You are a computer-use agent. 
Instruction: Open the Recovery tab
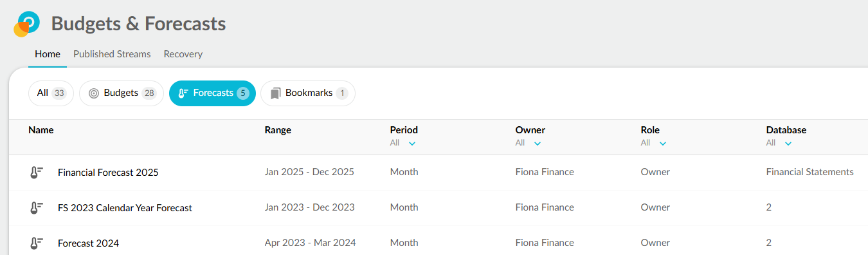click(183, 54)
